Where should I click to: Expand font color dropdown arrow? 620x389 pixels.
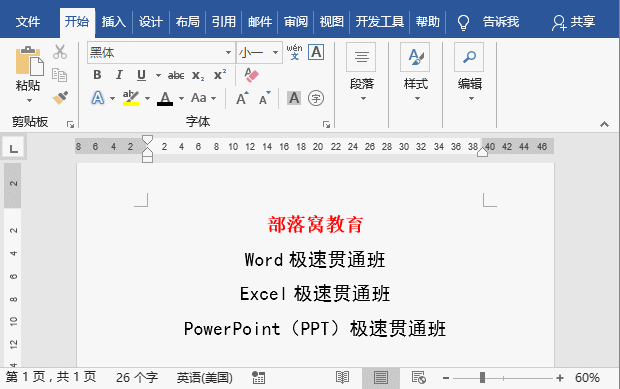(181, 98)
